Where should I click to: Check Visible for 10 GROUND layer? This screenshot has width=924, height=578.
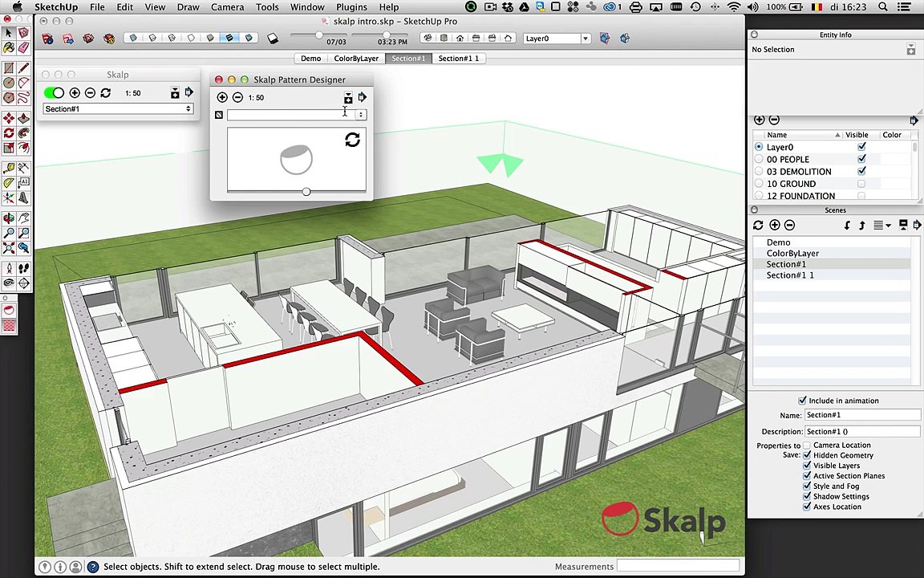click(861, 183)
